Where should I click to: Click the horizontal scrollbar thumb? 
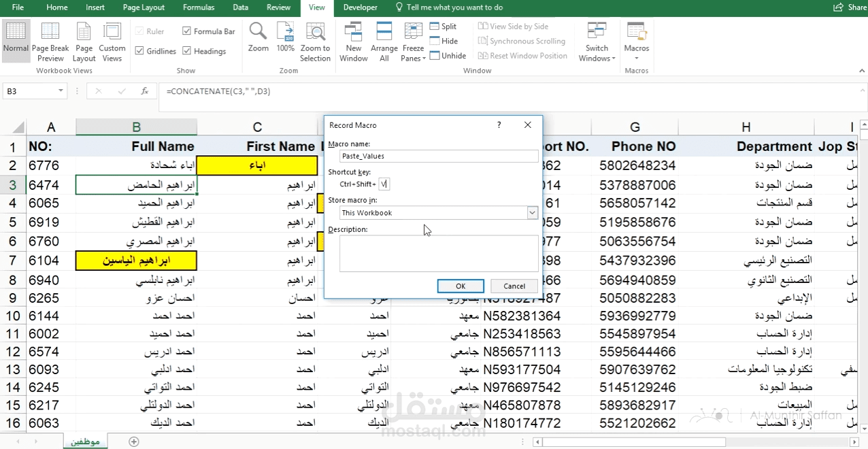633,442
